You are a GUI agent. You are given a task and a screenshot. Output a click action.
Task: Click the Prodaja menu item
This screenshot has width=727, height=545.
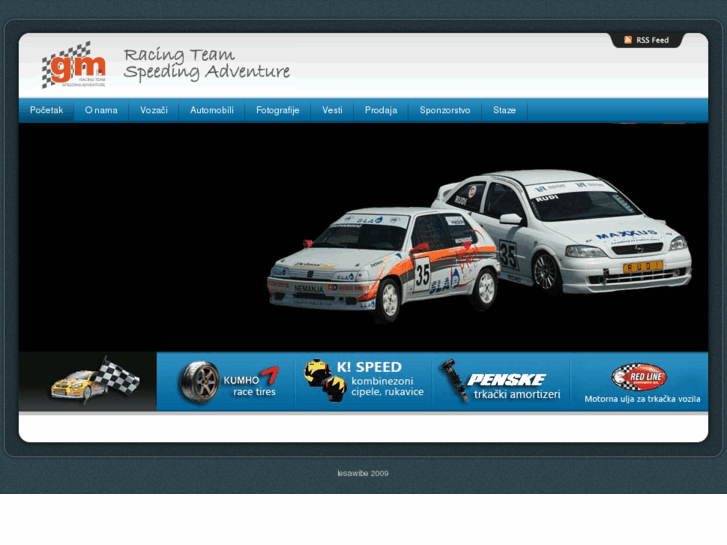click(x=381, y=110)
